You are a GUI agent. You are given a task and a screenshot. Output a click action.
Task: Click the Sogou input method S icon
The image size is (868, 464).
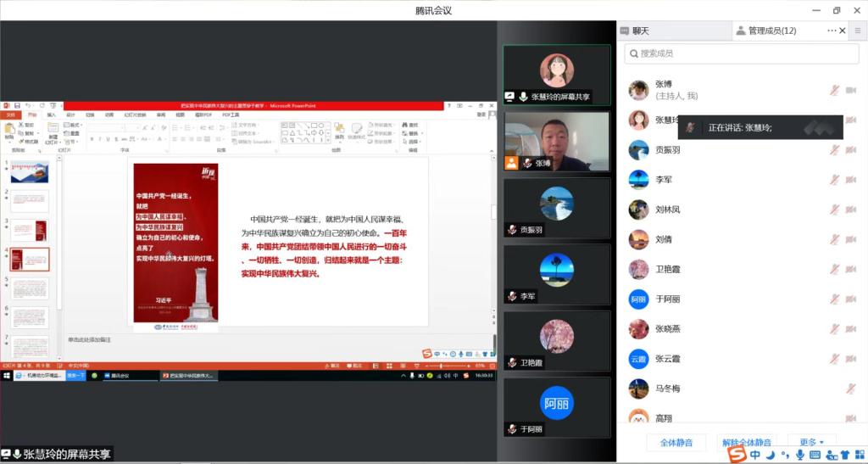[x=737, y=456]
